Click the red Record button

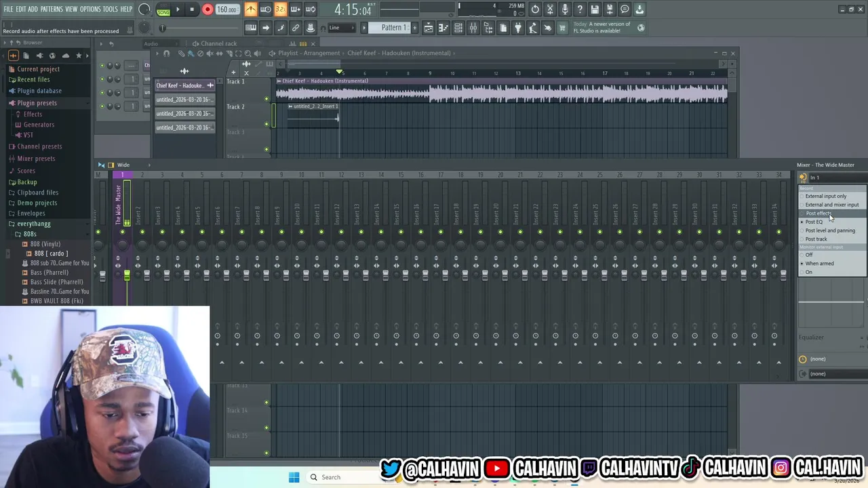point(208,9)
